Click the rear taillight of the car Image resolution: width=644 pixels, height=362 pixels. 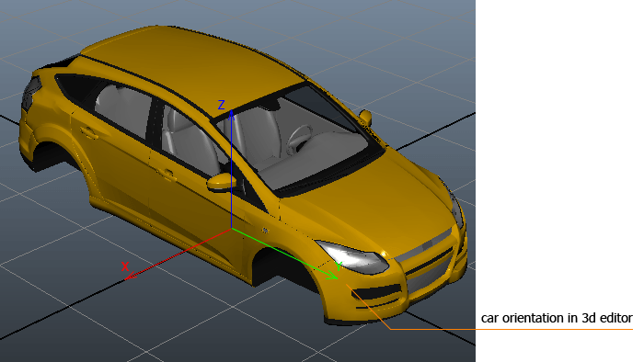click(x=30, y=93)
